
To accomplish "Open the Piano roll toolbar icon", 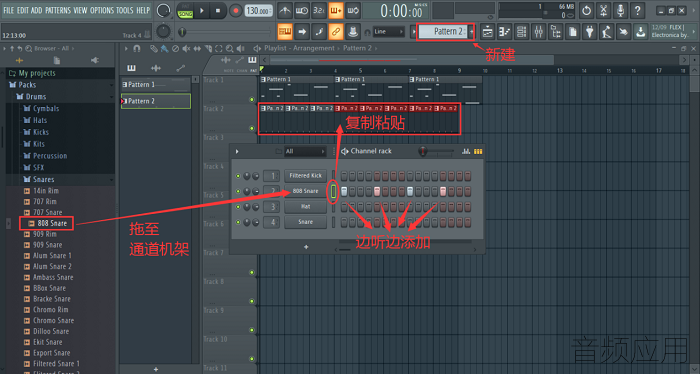I will pos(504,32).
